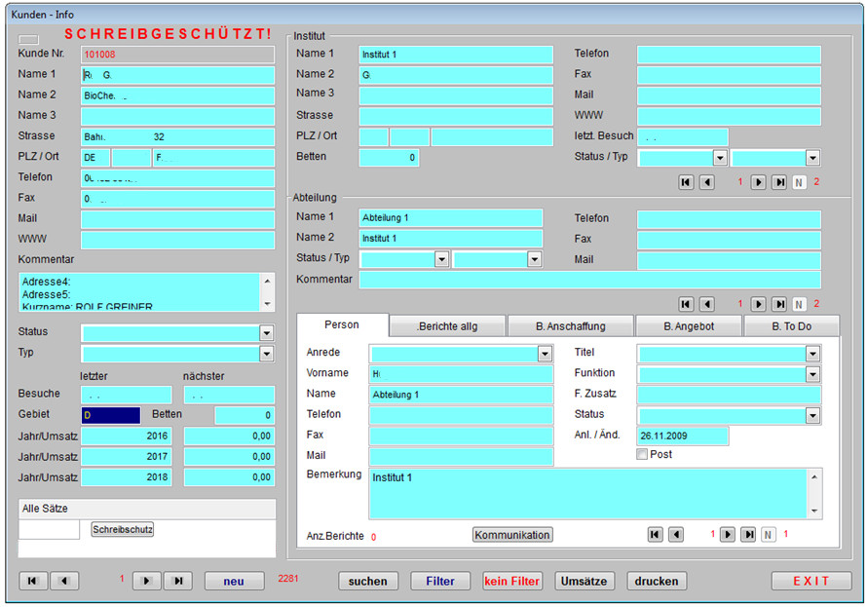Image resolution: width=868 pixels, height=607 pixels.
Task: Open Status dropdown on the Person tab
Action: 812,415
